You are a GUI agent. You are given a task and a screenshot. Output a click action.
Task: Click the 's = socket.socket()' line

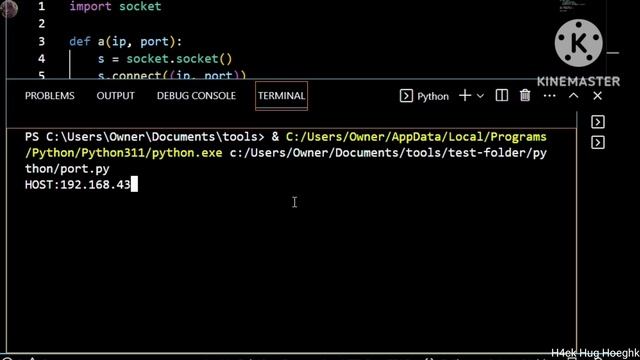coord(165,59)
